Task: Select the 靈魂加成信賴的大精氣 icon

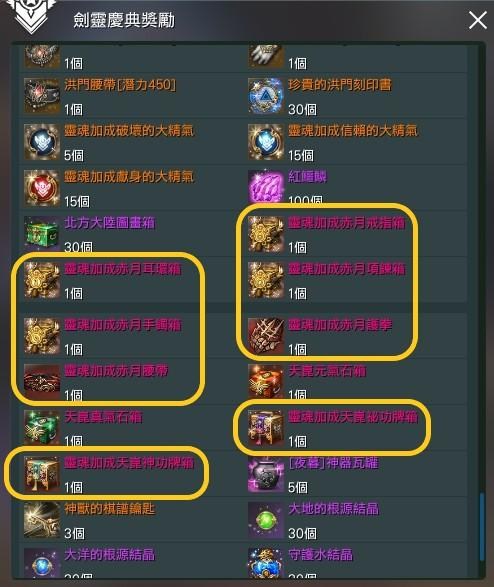Action: point(266,142)
